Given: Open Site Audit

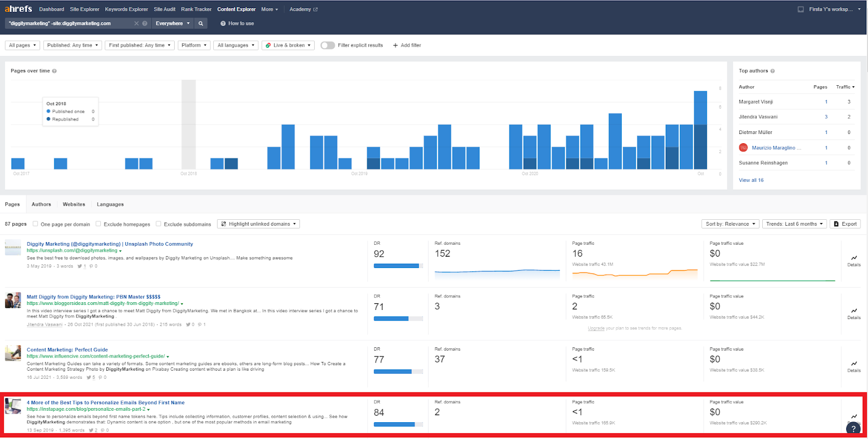Looking at the screenshot, I should pos(164,9).
